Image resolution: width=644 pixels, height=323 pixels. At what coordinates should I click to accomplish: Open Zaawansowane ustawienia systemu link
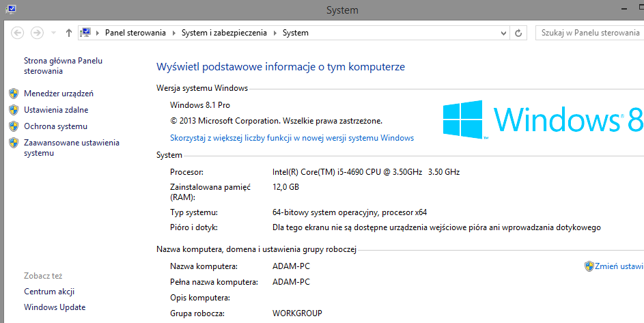[x=72, y=148]
